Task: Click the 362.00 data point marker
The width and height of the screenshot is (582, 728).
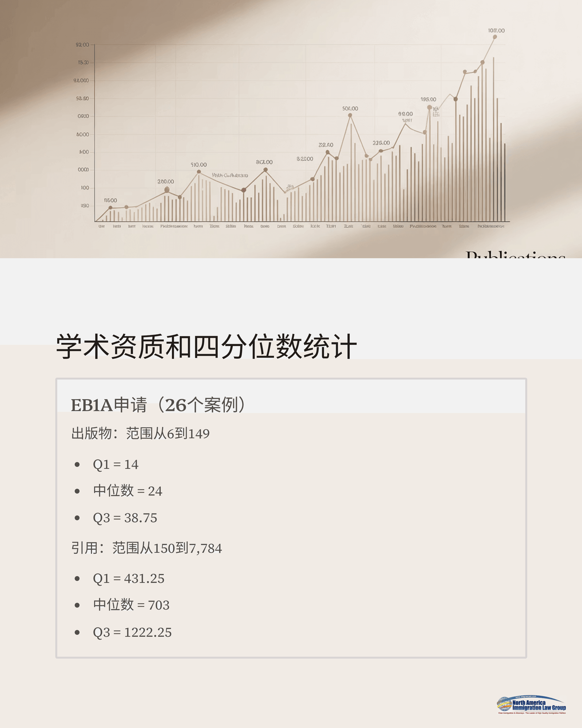Action: click(x=266, y=170)
